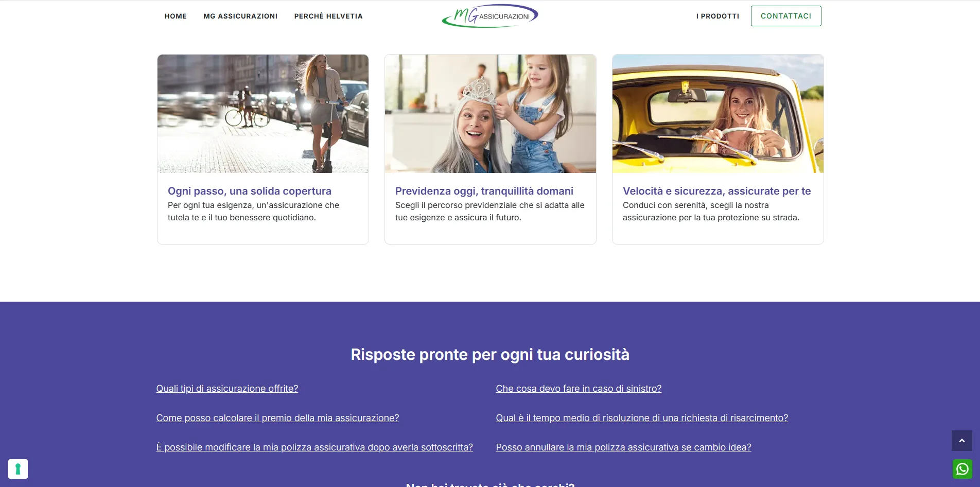Open the yellow car driver image

tap(718, 114)
